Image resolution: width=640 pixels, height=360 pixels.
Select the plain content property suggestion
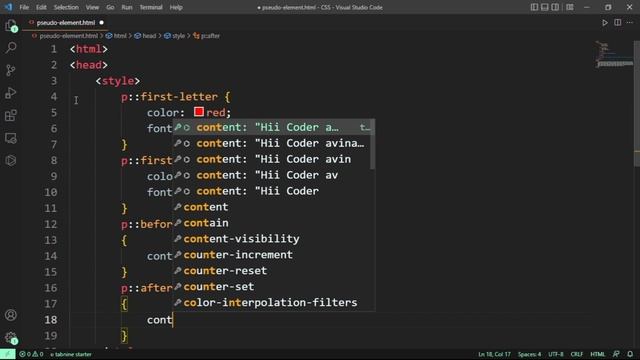click(273, 207)
